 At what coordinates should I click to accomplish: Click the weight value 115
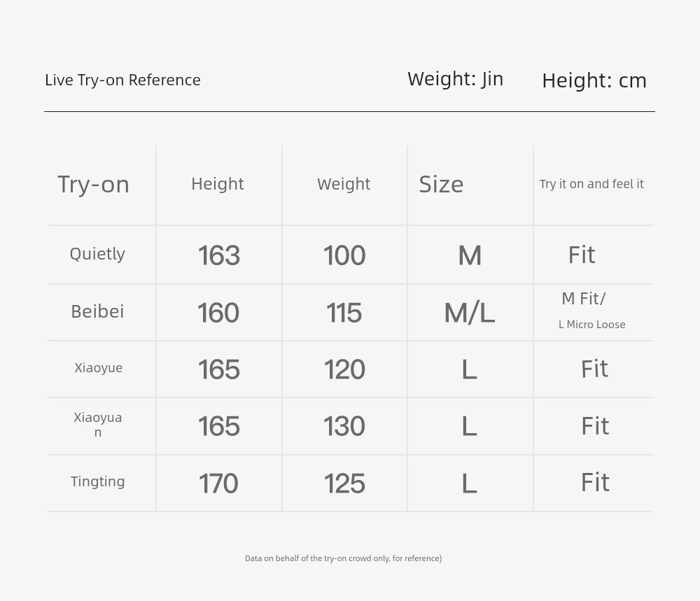point(344,313)
